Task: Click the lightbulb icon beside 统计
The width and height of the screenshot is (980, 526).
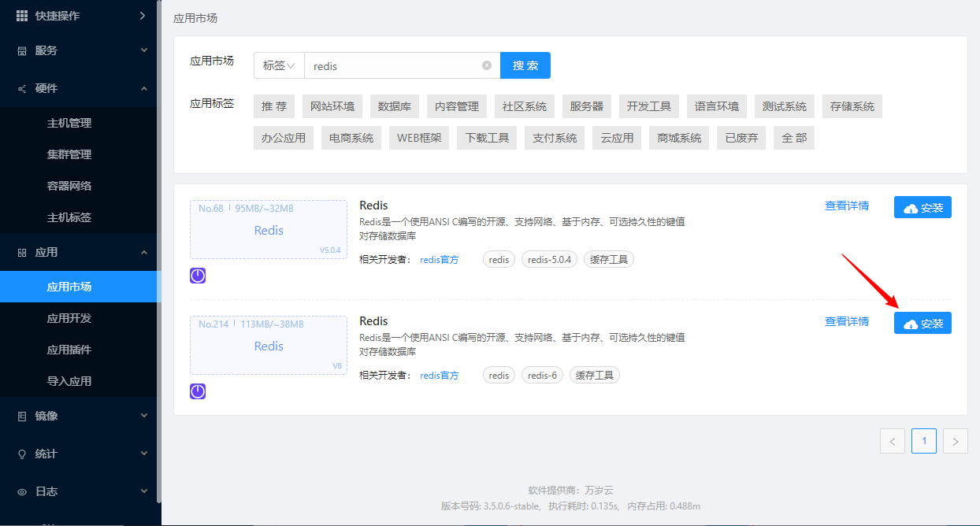Action: click(22, 454)
